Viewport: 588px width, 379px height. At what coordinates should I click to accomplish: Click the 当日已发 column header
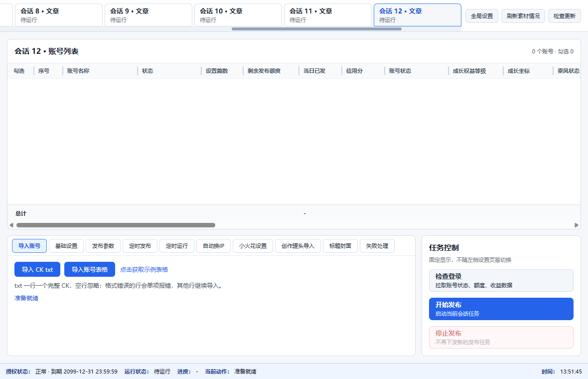tap(314, 70)
